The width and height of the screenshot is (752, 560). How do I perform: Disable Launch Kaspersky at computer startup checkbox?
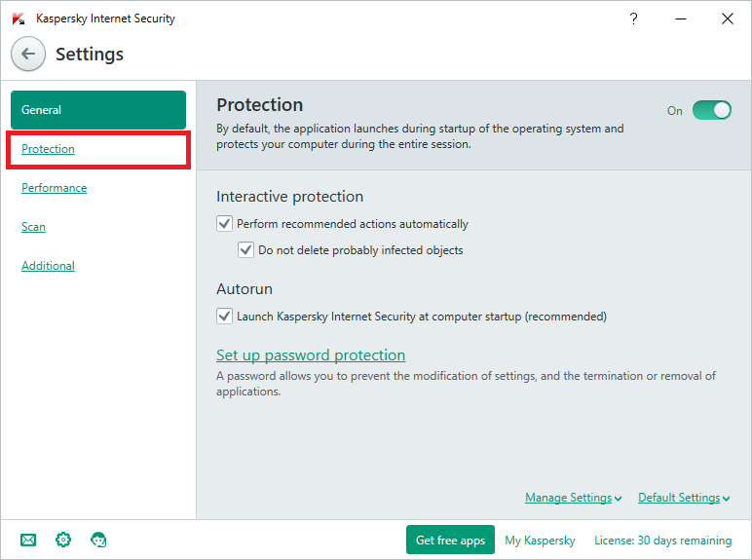pos(225,317)
